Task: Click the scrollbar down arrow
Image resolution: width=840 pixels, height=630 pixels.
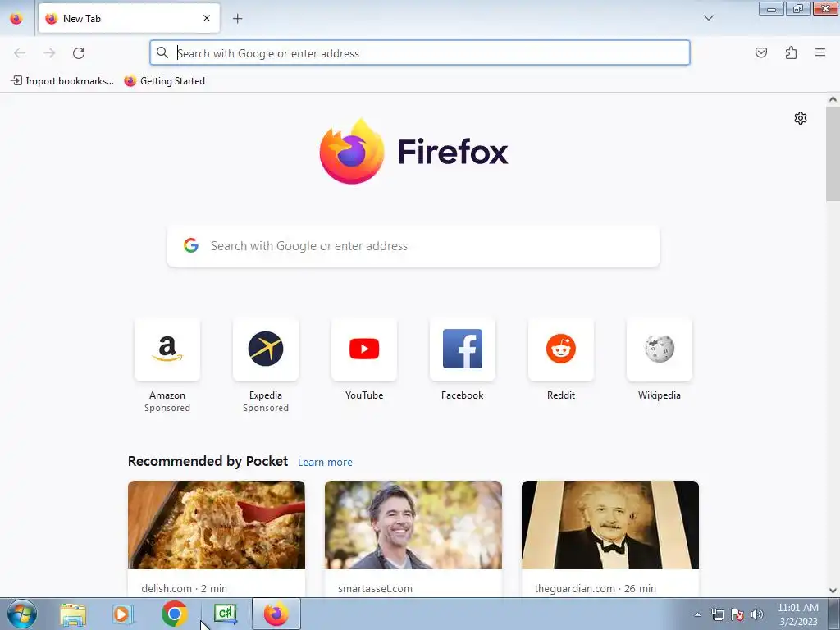Action: click(833, 591)
